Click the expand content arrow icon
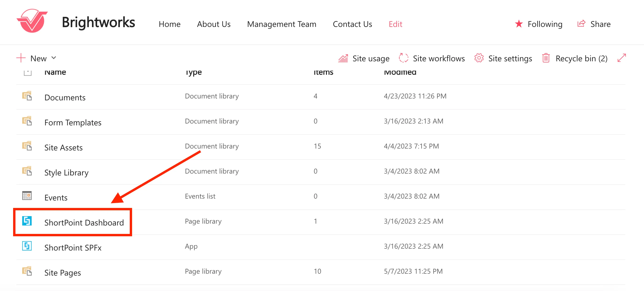644x291 pixels. tap(622, 58)
